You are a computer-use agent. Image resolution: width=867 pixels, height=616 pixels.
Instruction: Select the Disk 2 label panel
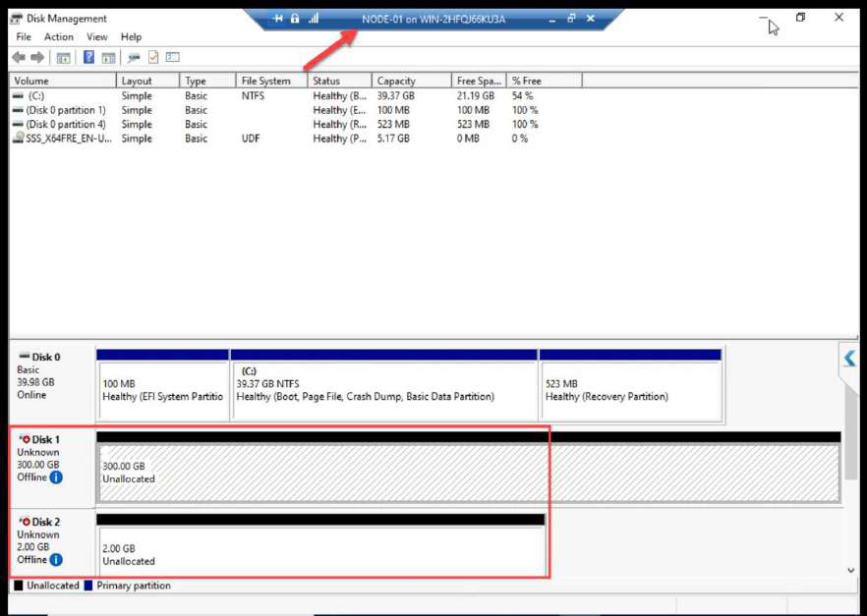pos(52,542)
